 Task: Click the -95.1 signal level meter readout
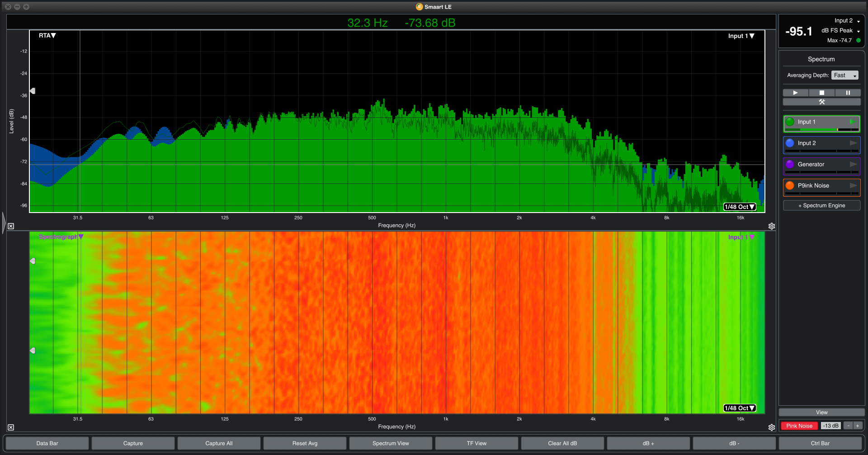(799, 31)
